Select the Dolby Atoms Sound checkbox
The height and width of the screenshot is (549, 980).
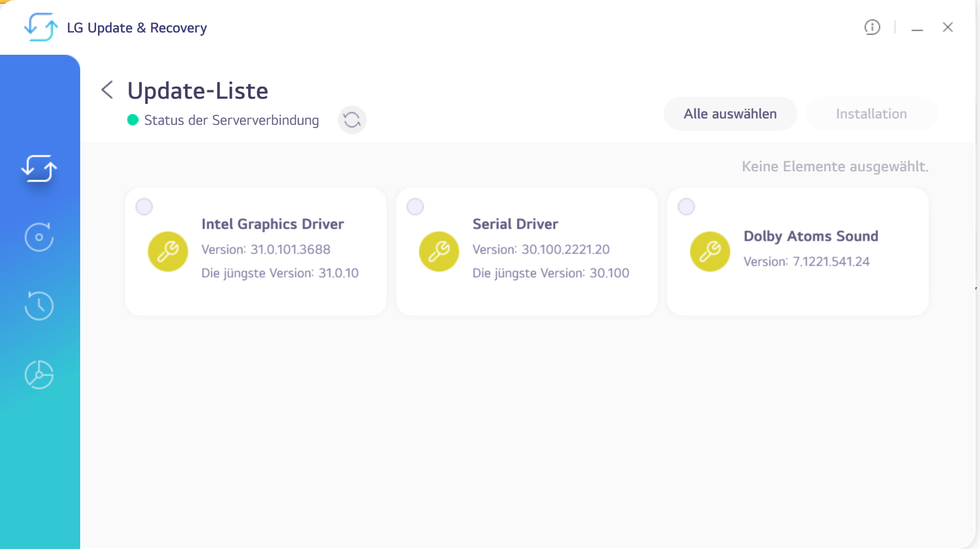point(687,207)
